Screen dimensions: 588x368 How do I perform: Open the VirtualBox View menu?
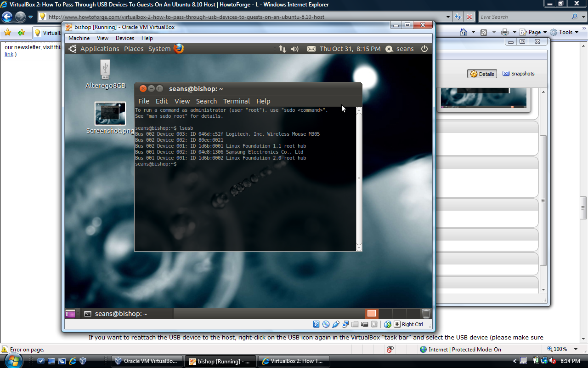pyautogui.click(x=102, y=38)
